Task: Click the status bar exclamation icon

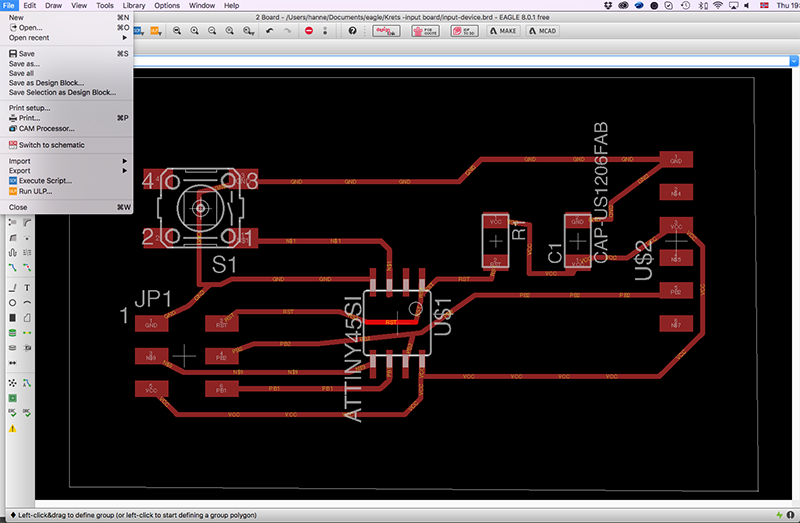Action: (x=790, y=515)
